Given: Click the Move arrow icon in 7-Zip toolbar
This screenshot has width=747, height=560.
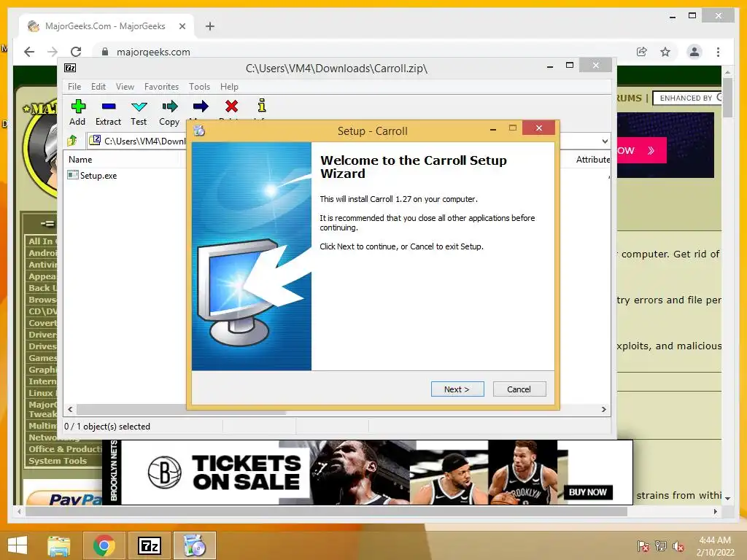Looking at the screenshot, I should pos(201,106).
